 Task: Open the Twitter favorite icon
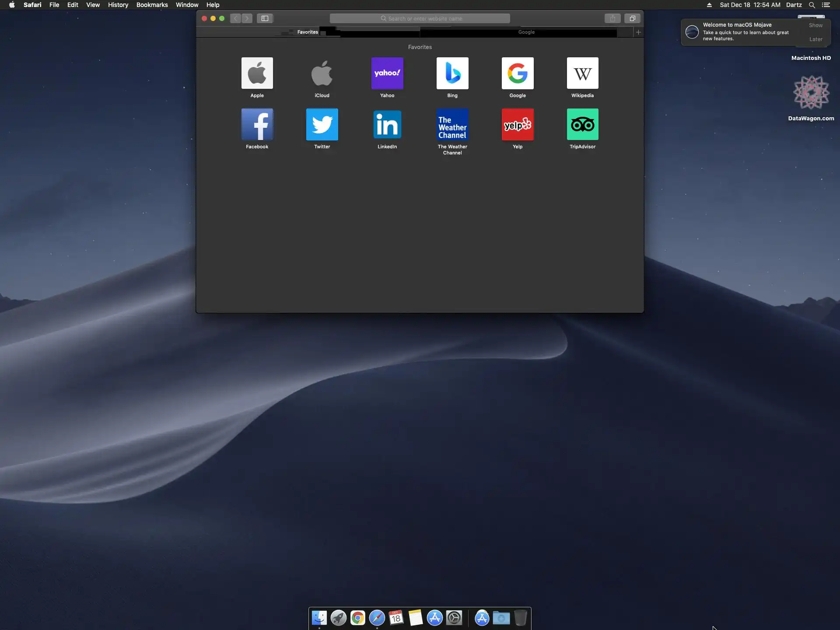pos(322,125)
